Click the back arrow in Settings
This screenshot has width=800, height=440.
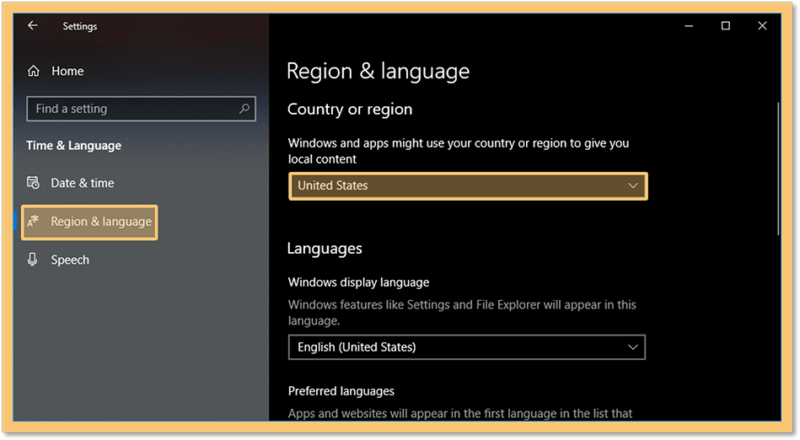(33, 26)
